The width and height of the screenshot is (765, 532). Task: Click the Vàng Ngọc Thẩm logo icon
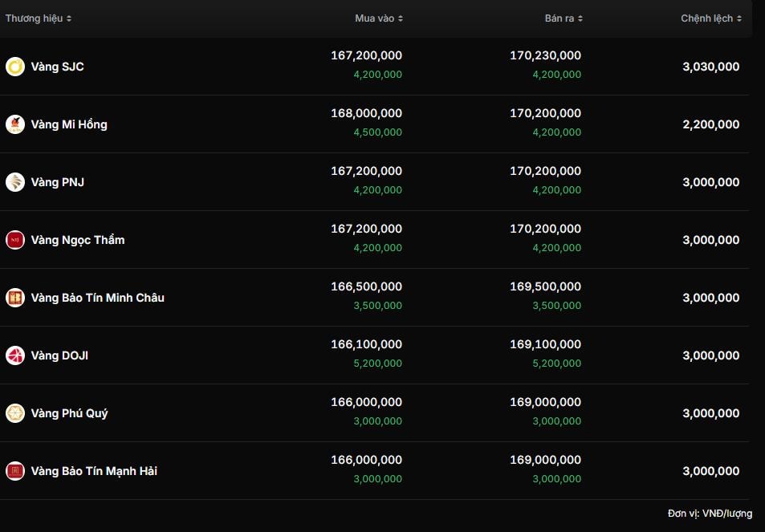coord(15,240)
